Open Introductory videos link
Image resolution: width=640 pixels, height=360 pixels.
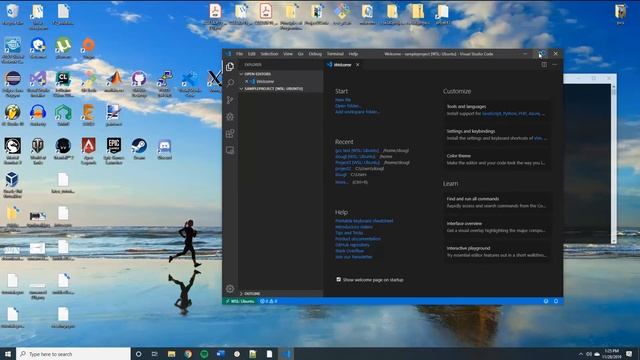pyautogui.click(x=354, y=227)
